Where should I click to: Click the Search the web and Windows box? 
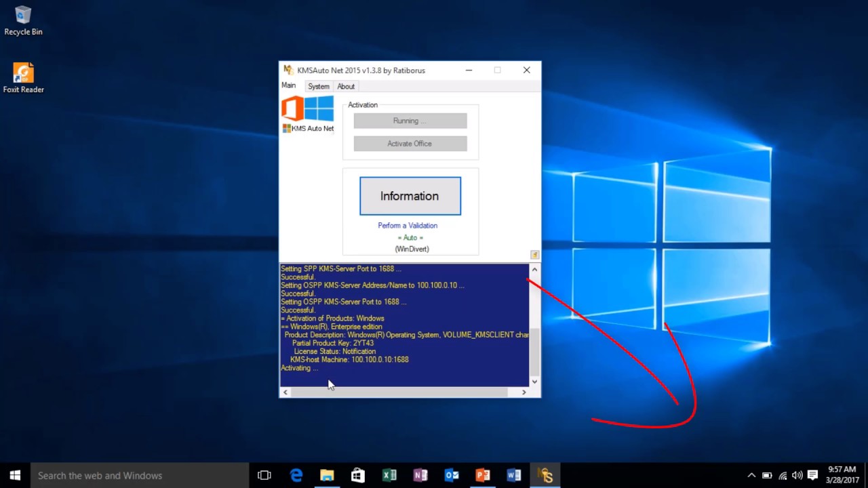click(140, 475)
